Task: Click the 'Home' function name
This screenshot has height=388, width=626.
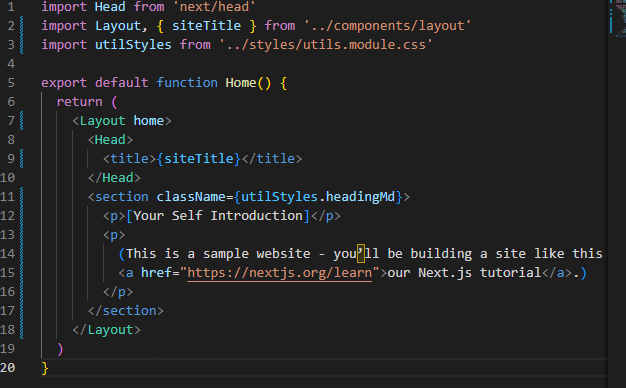Action: pos(241,83)
